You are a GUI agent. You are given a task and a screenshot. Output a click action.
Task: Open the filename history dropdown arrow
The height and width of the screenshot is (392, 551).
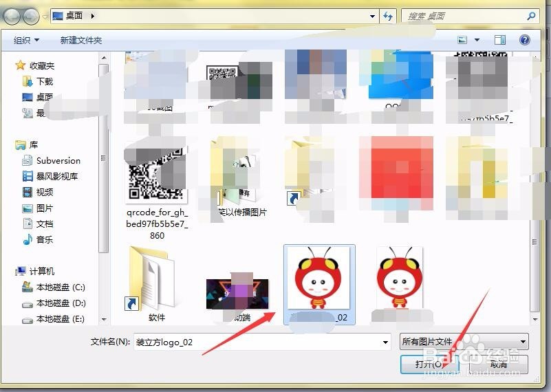tap(385, 342)
